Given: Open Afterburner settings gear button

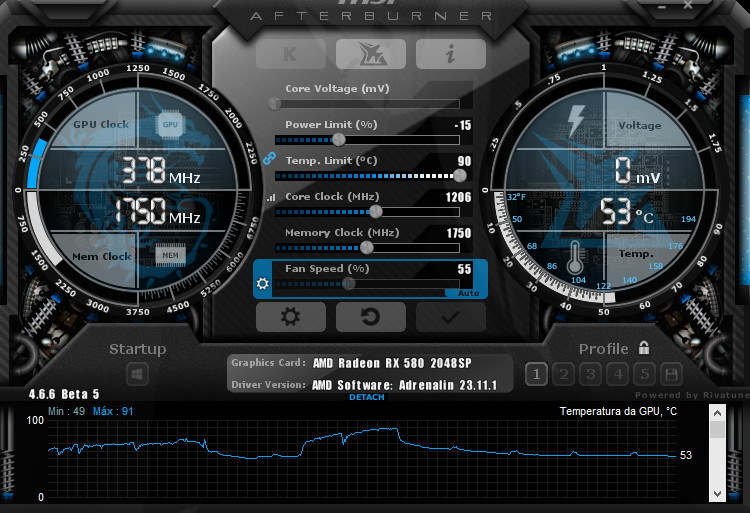Looking at the screenshot, I should pos(291,317).
